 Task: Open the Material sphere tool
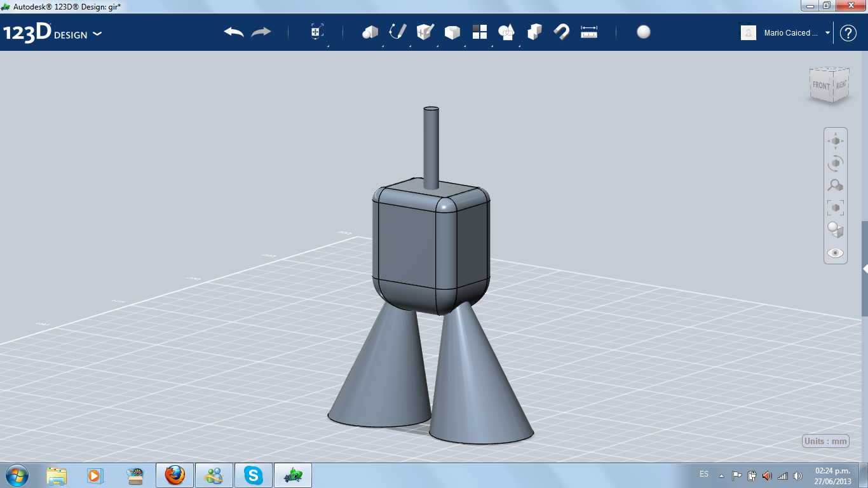point(644,32)
